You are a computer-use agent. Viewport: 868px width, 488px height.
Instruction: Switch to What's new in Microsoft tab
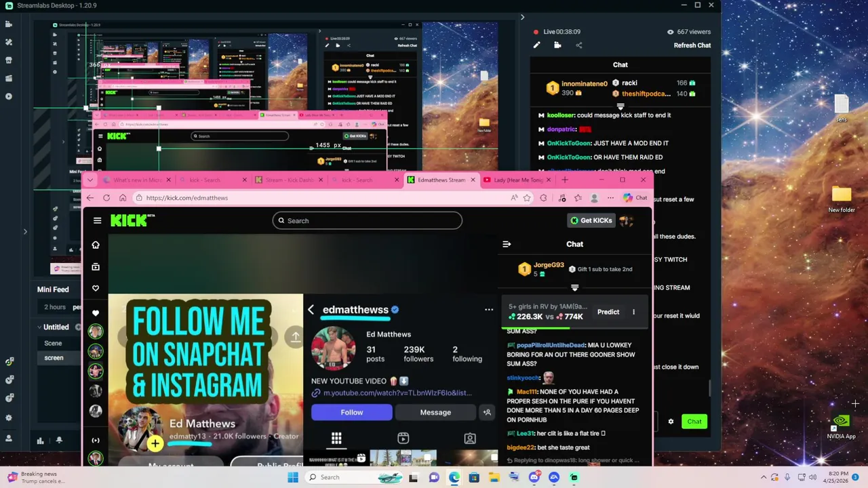[136, 180]
